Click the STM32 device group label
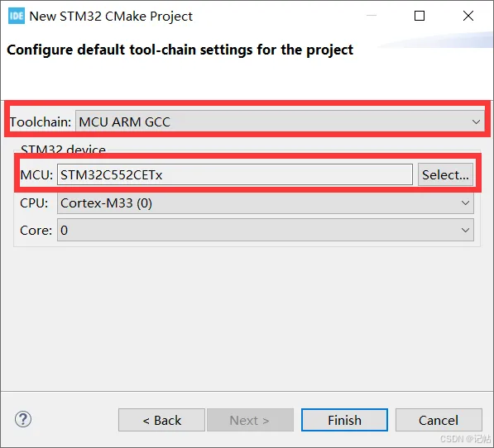 (63, 149)
